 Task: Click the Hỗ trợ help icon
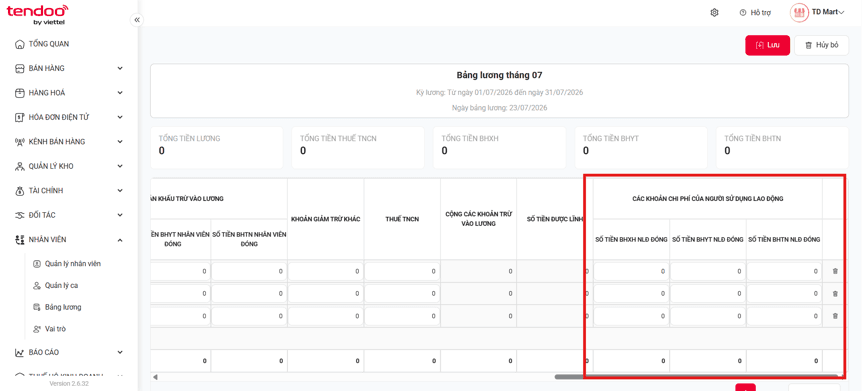743,13
